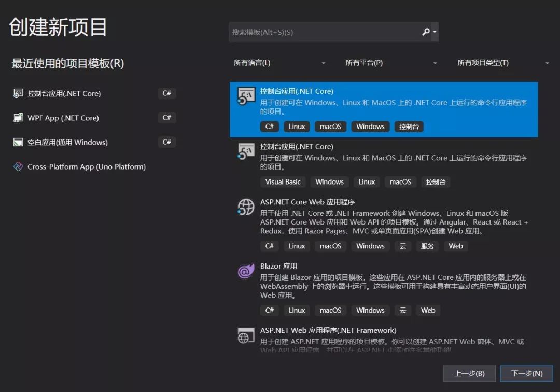The height and width of the screenshot is (392, 560).
Task: Click Windows tag under Blazor 应用
Action: (x=370, y=311)
